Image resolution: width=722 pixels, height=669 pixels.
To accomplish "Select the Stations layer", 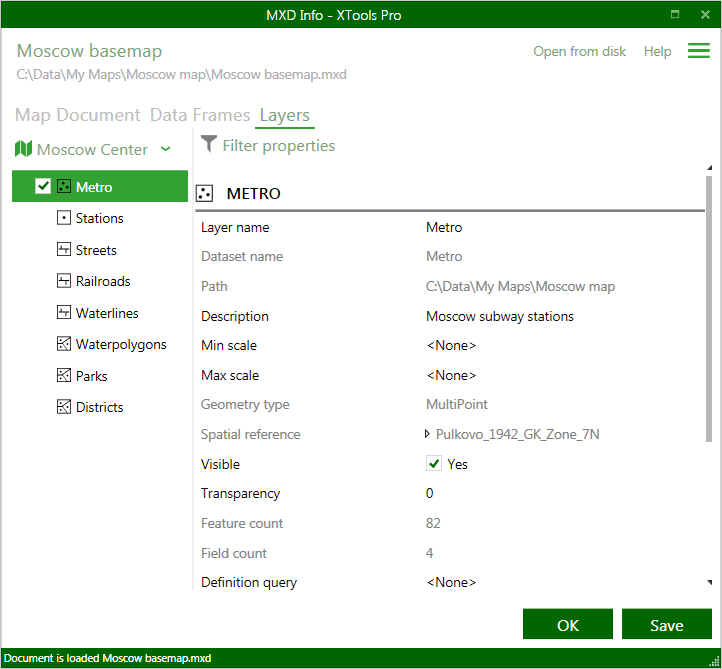I will 99,218.
